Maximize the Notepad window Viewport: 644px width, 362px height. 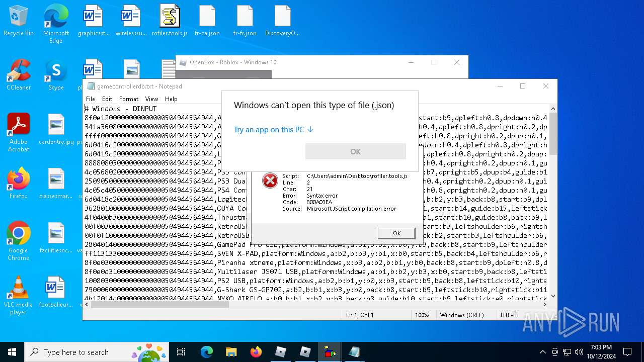tap(523, 86)
